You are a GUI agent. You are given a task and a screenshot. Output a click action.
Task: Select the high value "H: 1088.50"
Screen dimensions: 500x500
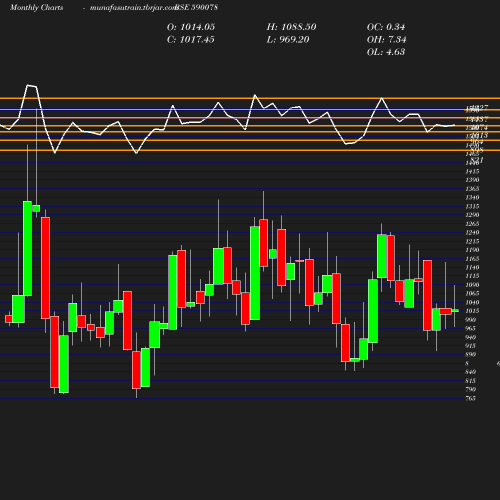click(x=291, y=27)
